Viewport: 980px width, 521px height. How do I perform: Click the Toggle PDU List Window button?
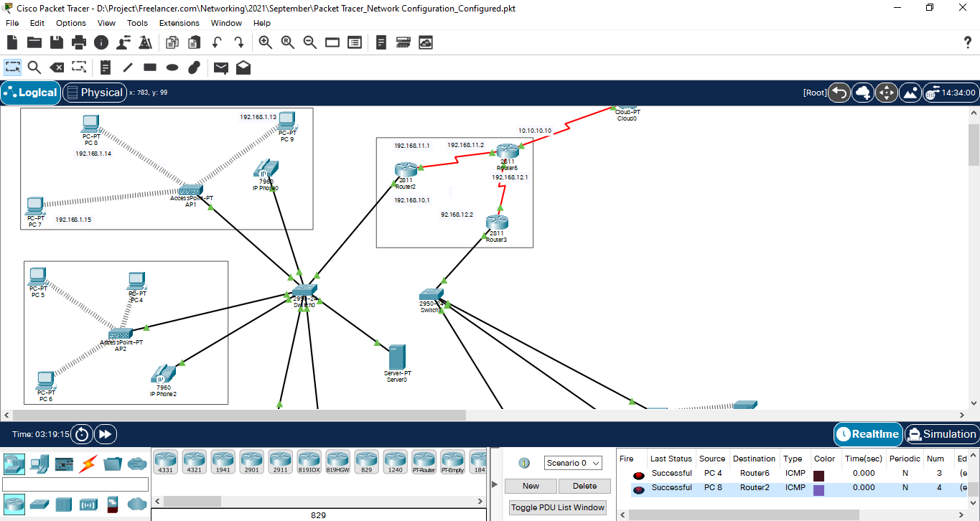click(x=558, y=507)
